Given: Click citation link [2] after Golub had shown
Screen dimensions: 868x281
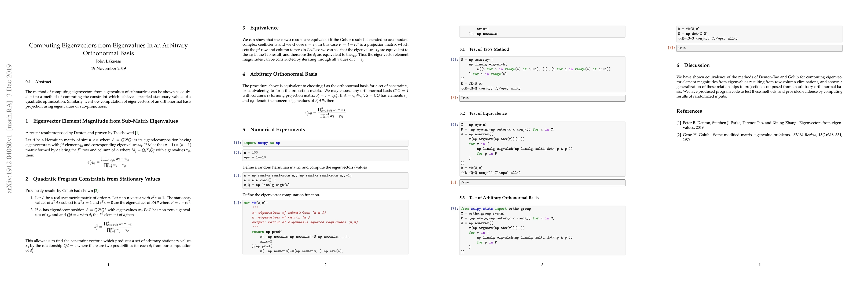Looking at the screenshot, I should coord(96,191).
